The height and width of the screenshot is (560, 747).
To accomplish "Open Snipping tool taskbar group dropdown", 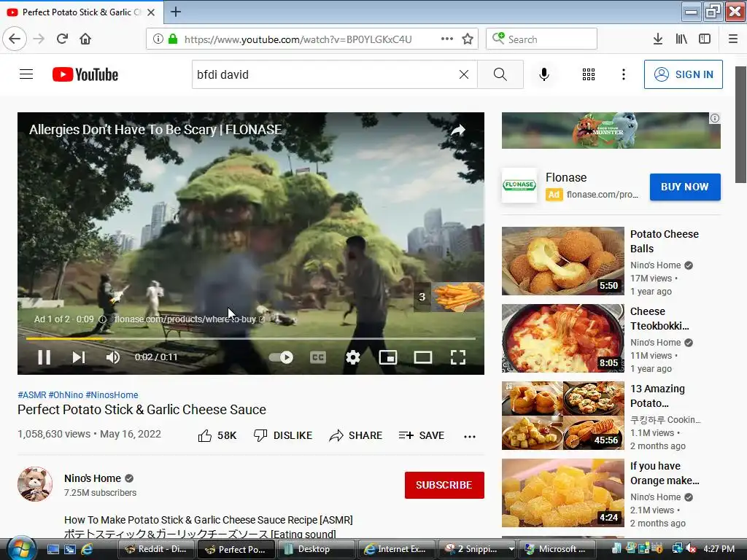I will pos(511,549).
